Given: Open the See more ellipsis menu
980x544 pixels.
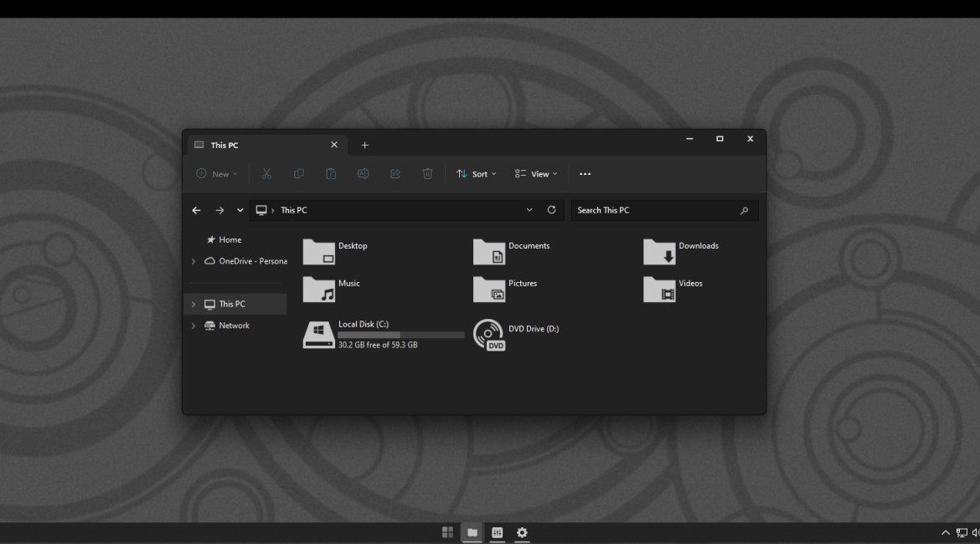Looking at the screenshot, I should tap(585, 174).
